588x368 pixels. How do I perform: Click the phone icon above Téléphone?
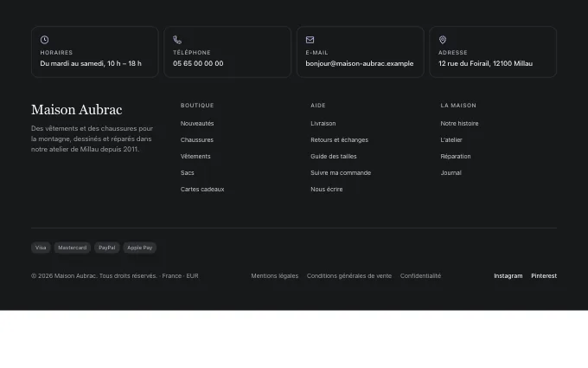[177, 40]
